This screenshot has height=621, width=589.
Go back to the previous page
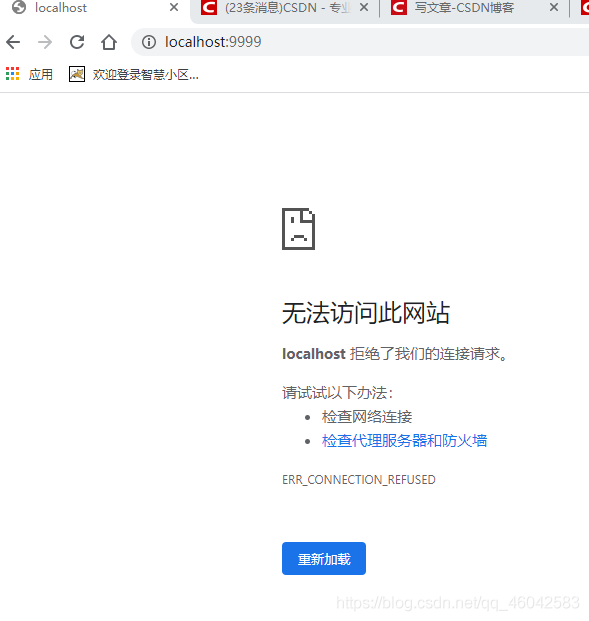[13, 42]
